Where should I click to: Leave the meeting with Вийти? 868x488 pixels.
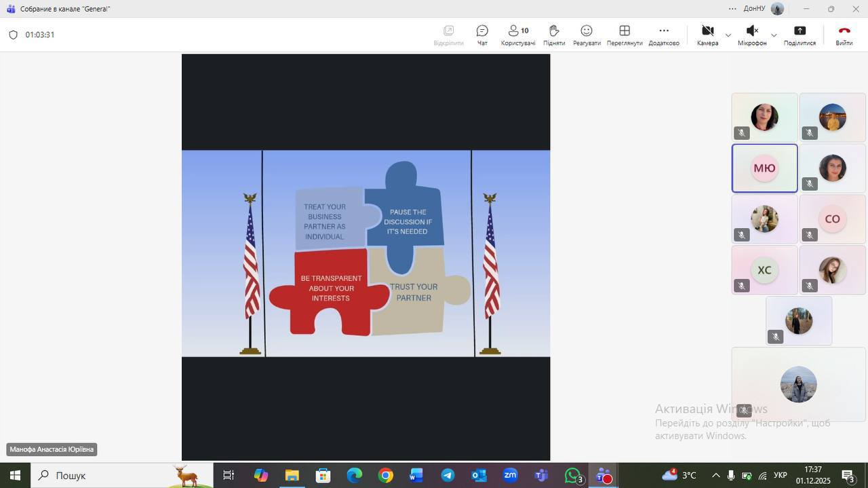click(844, 35)
